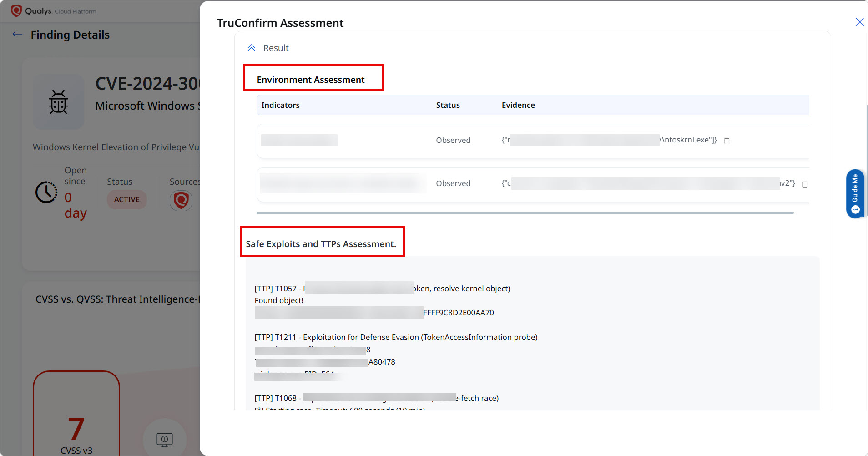Image resolution: width=868 pixels, height=456 pixels.
Task: Click the Microsoft Windows subtitle text
Action: pyautogui.click(x=147, y=106)
